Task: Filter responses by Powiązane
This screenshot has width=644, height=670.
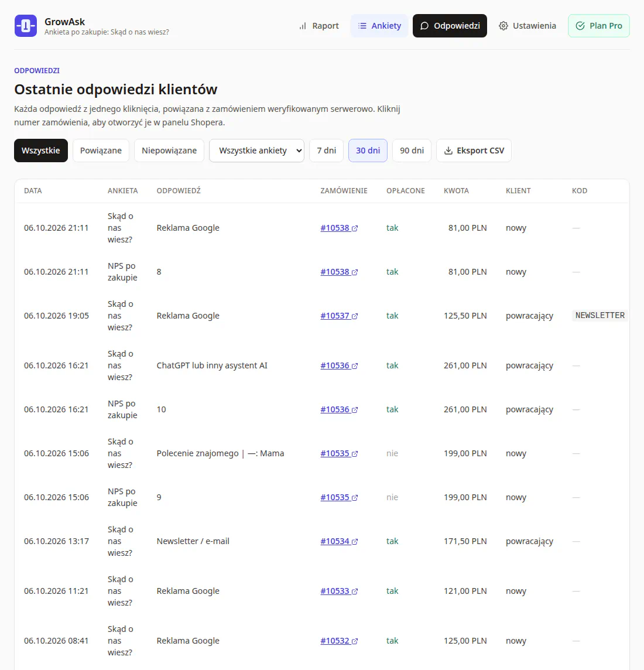Action: 101,151
